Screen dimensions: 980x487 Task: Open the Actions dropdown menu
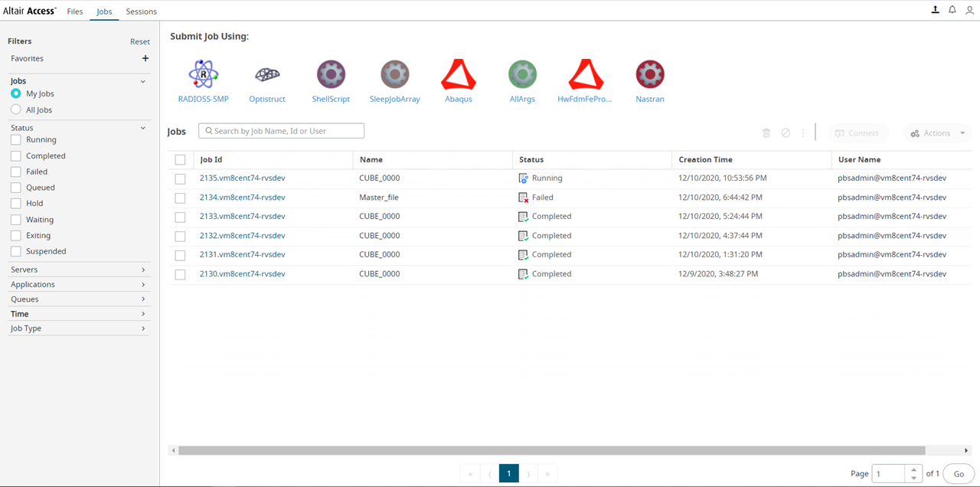click(938, 133)
